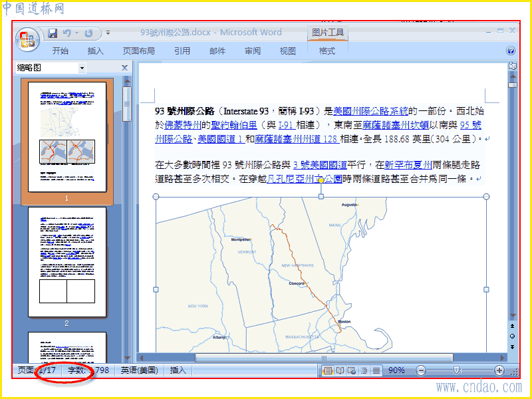
Task: Select page 2 thumbnail
Action: click(x=67, y=262)
